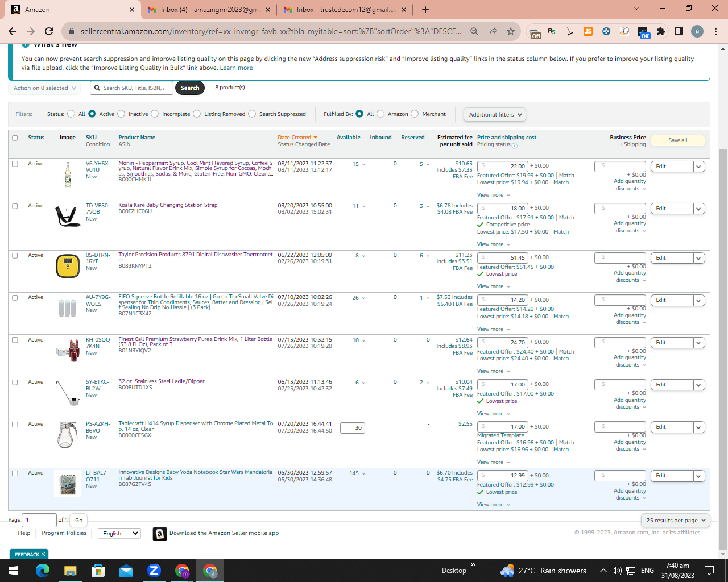Expand 'View more' under FIFO Squeeze Bottle pricing
Image resolution: width=728 pixels, height=582 pixels.
pos(494,329)
